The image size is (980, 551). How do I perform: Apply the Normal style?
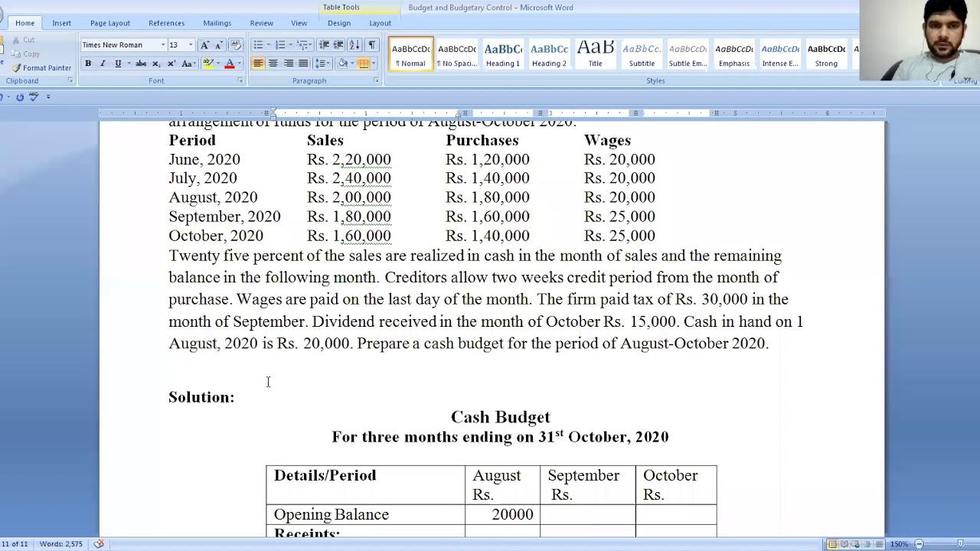point(411,54)
